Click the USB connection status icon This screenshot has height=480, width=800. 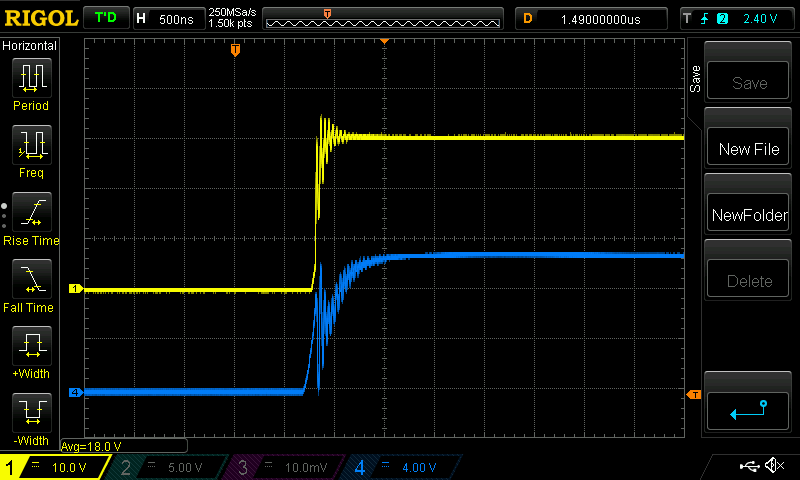tap(750, 466)
